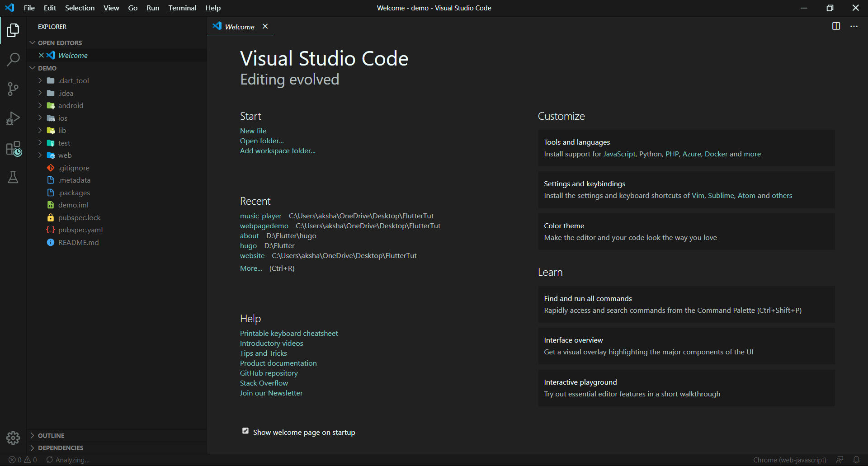Collapse the DEMO folder section

click(x=117, y=68)
